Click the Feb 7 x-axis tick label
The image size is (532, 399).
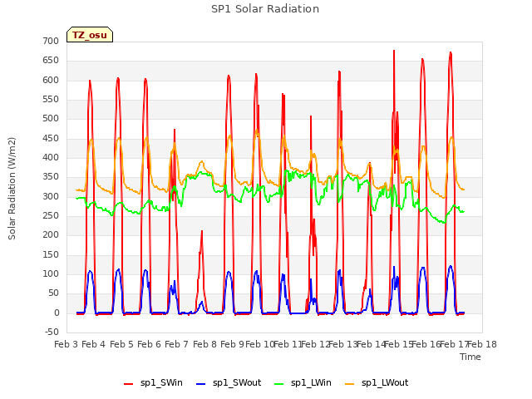pos(177,344)
